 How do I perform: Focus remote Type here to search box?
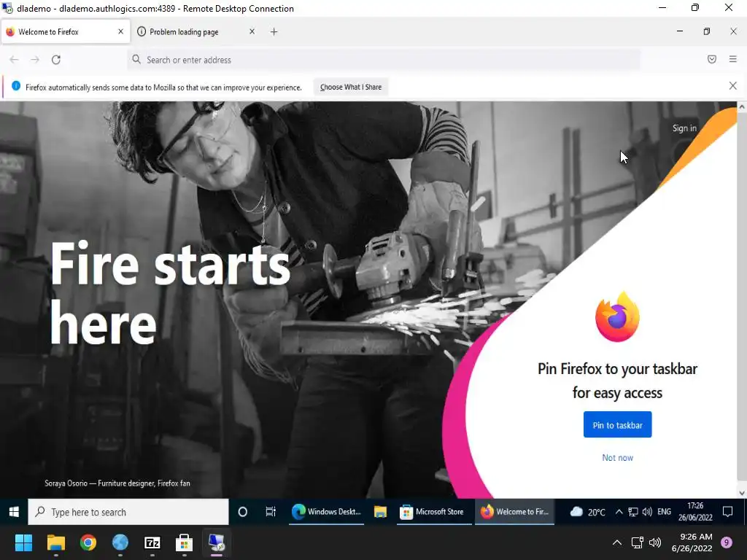point(128,512)
